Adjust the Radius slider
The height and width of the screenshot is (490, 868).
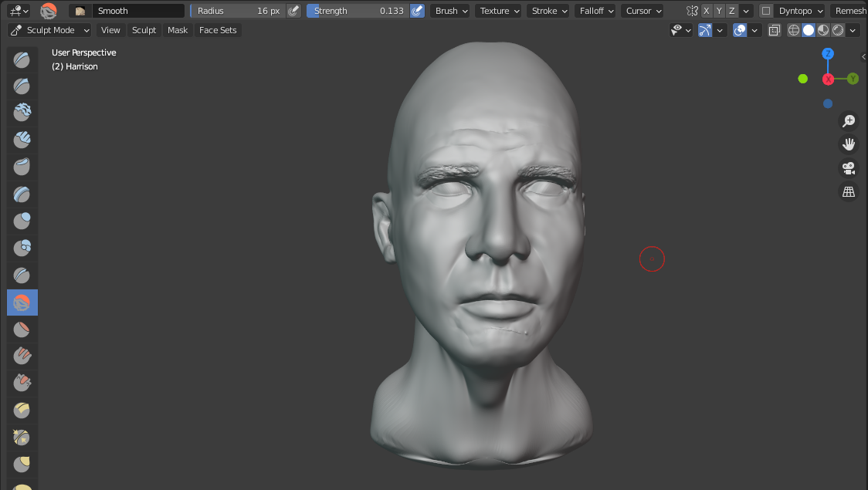(238, 11)
